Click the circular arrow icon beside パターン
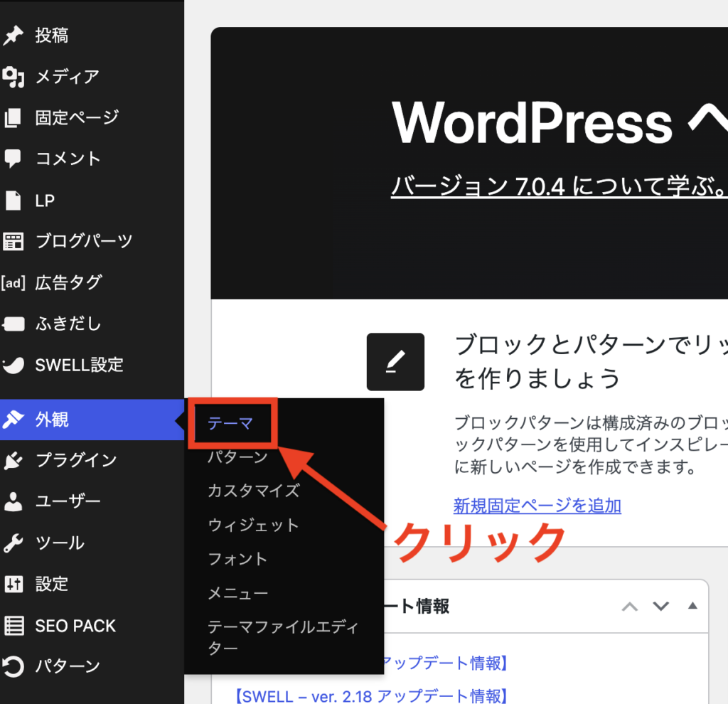728x704 pixels. [x=13, y=666]
